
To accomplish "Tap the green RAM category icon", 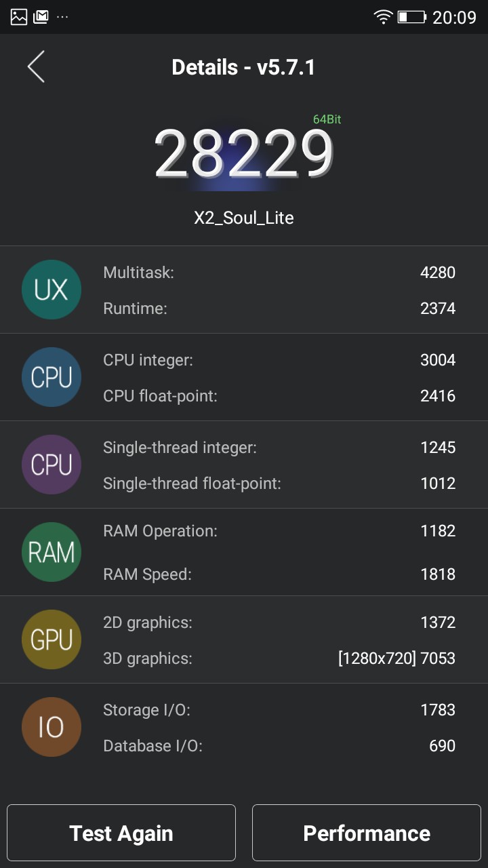I will point(52,552).
